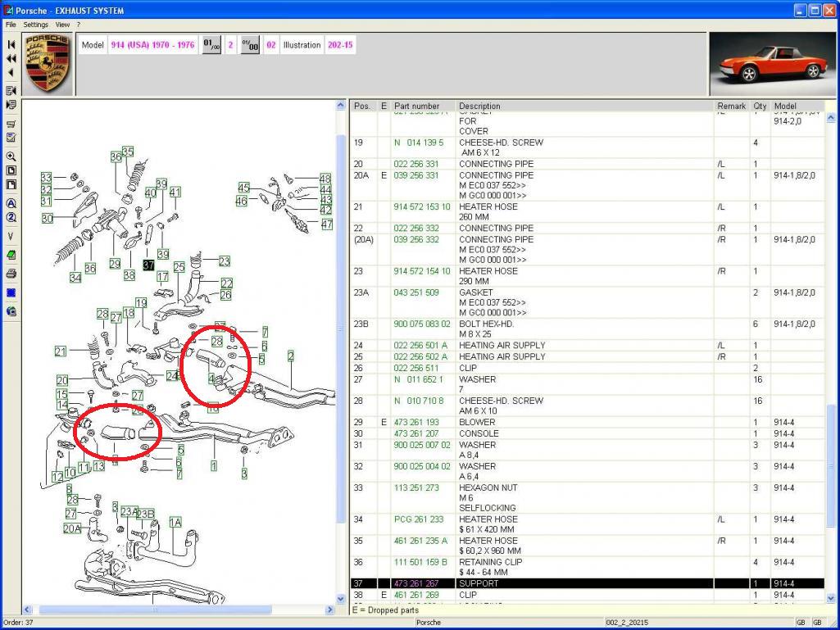Image resolution: width=840 pixels, height=630 pixels.
Task: Select RETAINING CLIP part 111 501 159 B
Action: coord(420,562)
